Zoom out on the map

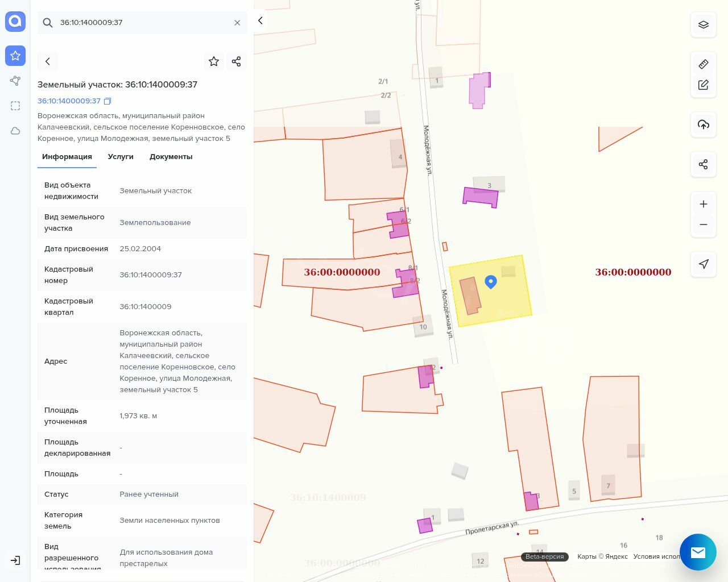(704, 225)
